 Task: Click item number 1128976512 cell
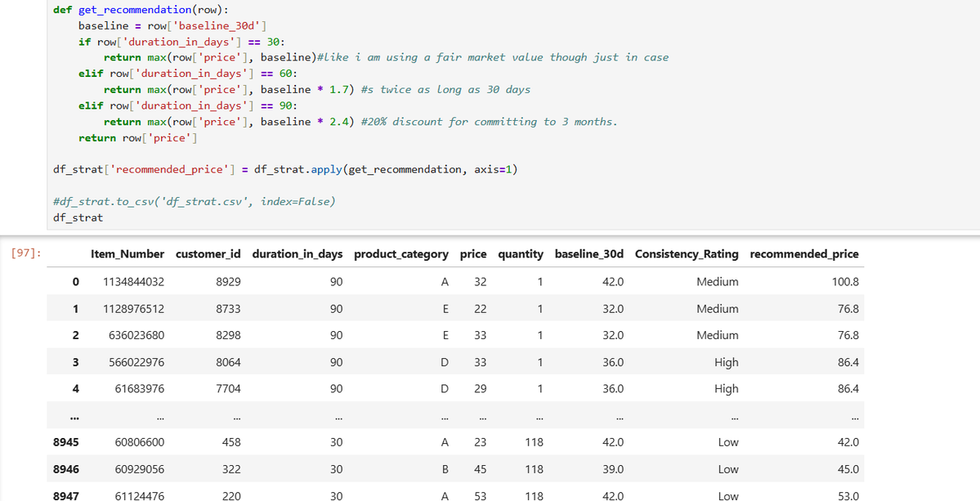tap(134, 309)
